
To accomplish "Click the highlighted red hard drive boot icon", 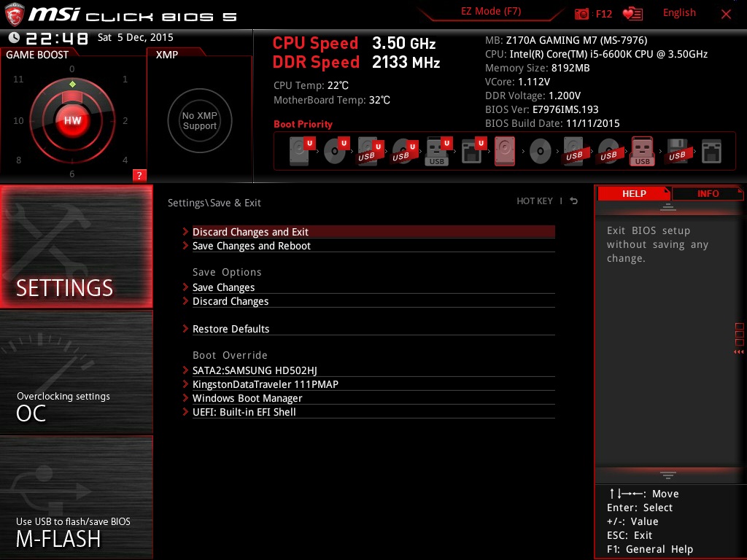I will coord(505,152).
